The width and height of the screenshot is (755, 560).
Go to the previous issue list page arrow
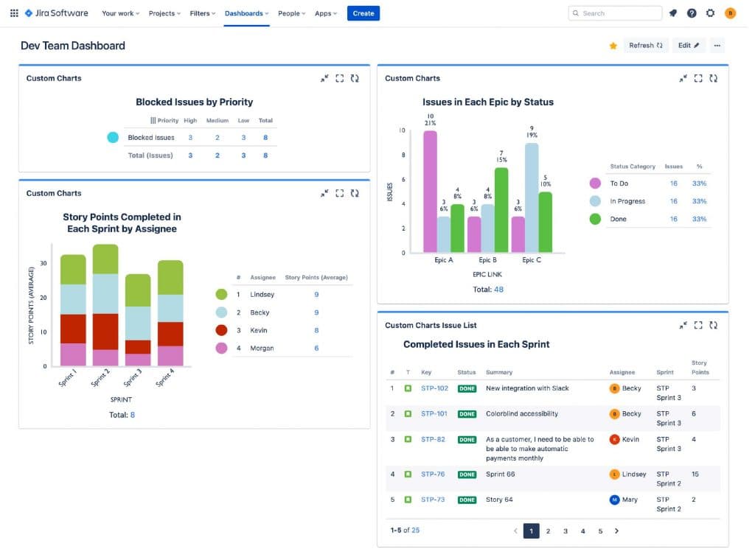pyautogui.click(x=515, y=531)
